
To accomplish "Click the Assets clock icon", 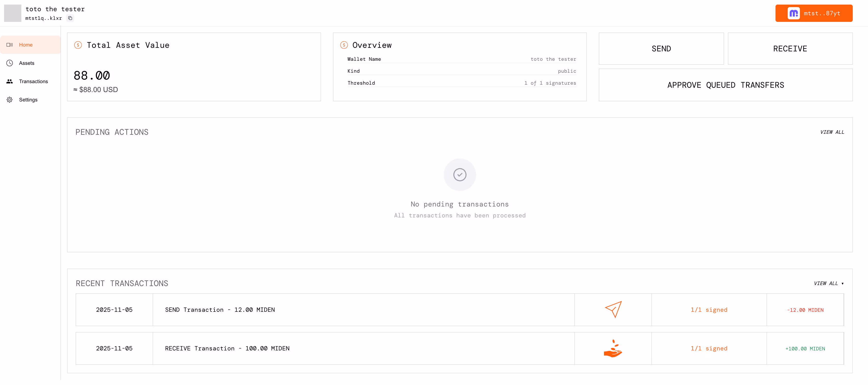I will [9, 63].
